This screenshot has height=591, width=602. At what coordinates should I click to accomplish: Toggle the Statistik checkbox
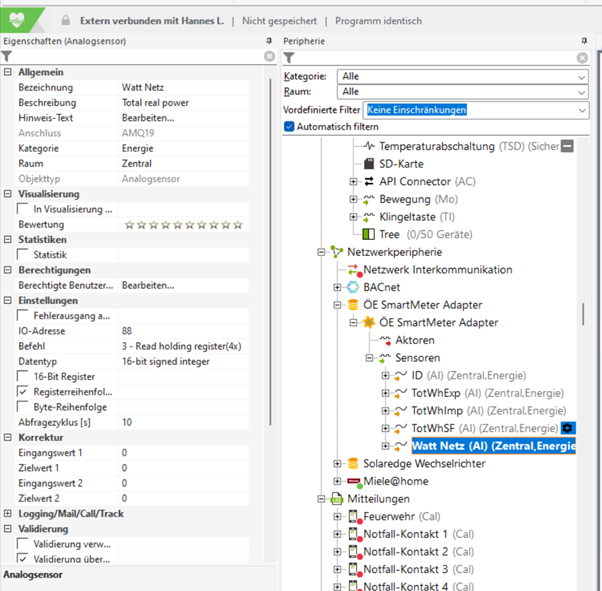23,255
